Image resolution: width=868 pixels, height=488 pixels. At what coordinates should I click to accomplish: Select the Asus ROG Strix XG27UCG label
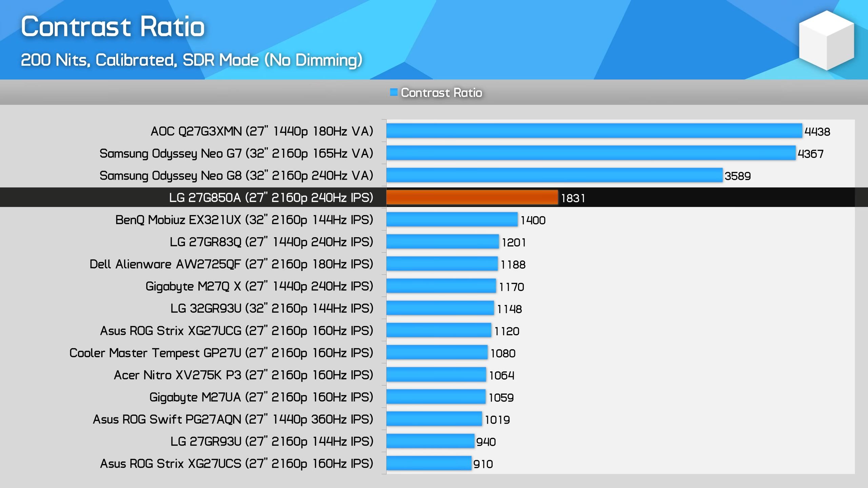point(237,331)
